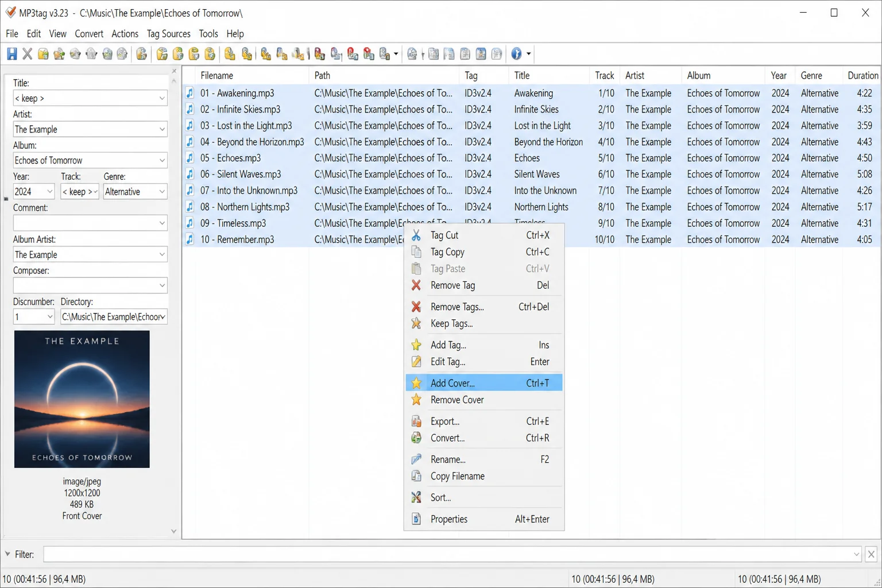This screenshot has width=882, height=588.
Task: Expand the Comment field dropdown
Action: point(162,223)
